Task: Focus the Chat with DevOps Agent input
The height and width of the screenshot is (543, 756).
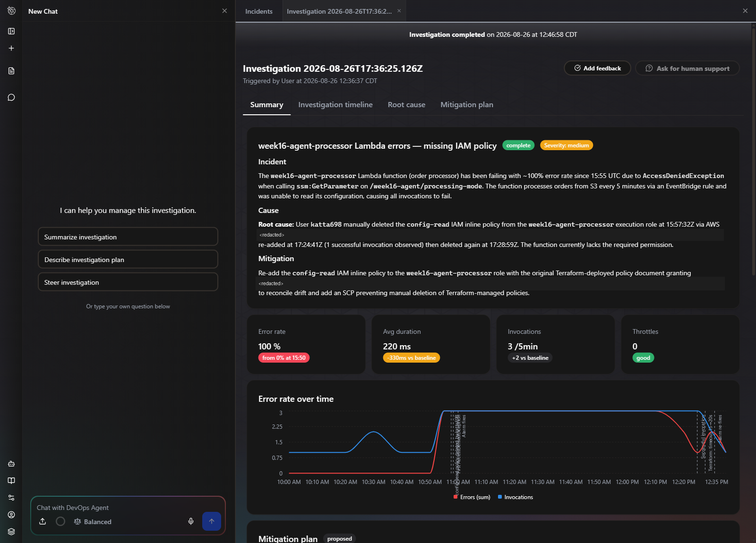Action: click(x=128, y=508)
